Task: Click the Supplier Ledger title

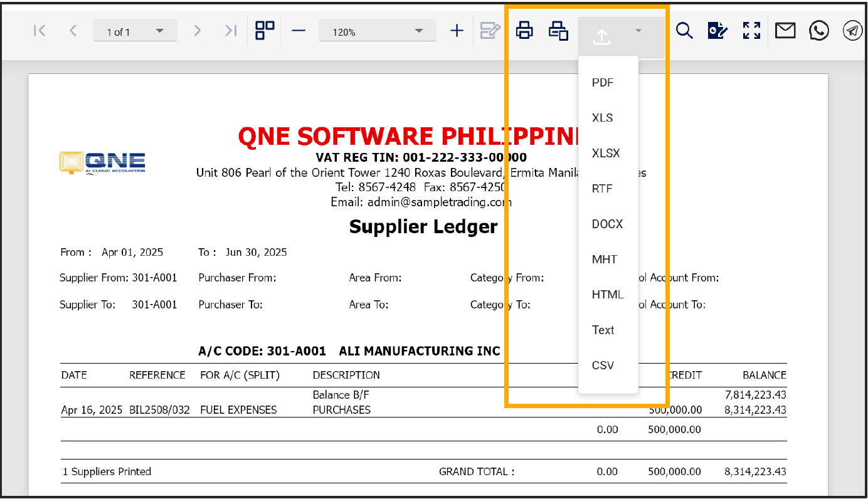Action: coord(423,226)
